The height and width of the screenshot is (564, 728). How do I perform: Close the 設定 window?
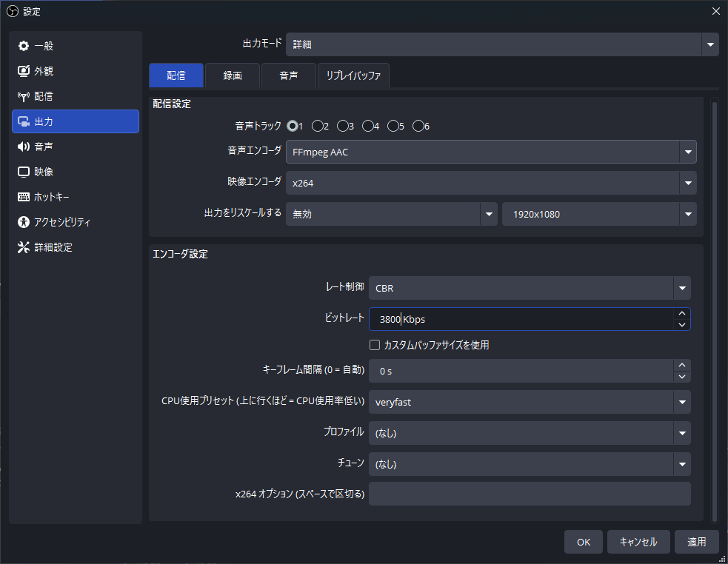tap(716, 11)
